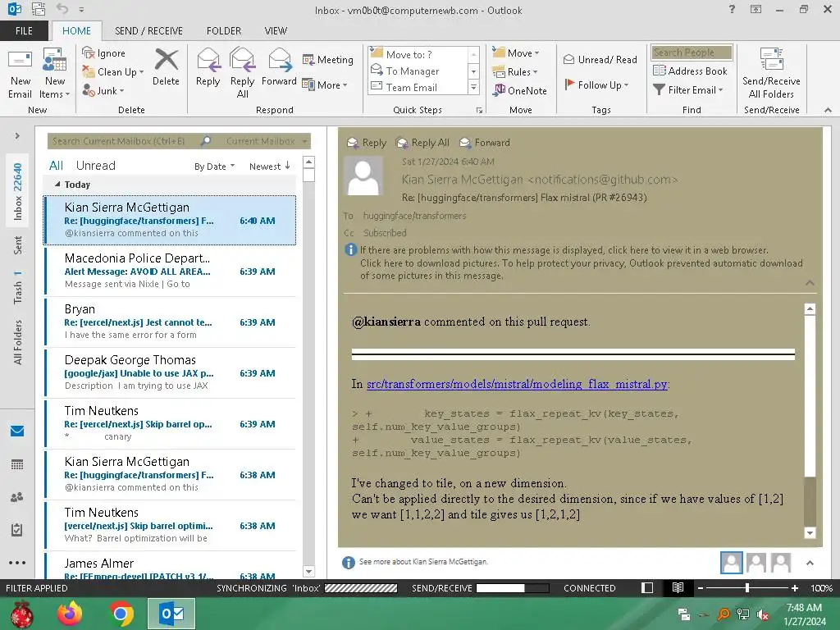Send the message to OneNote

520,90
